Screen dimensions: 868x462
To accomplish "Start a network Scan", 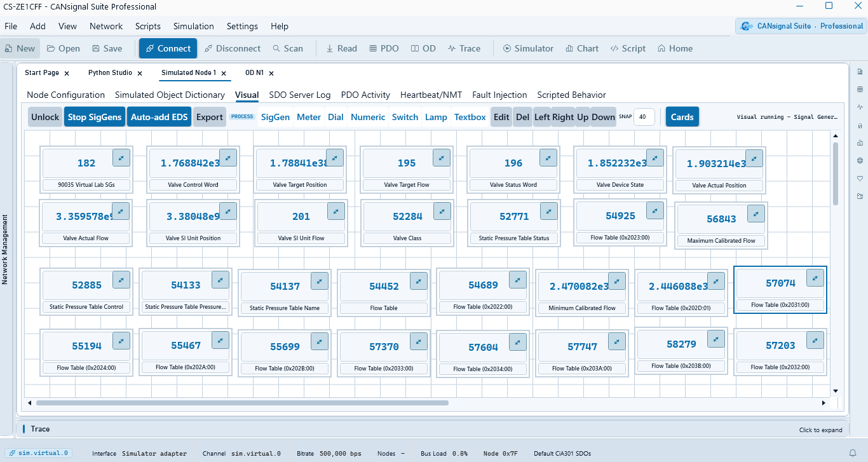I will point(288,48).
